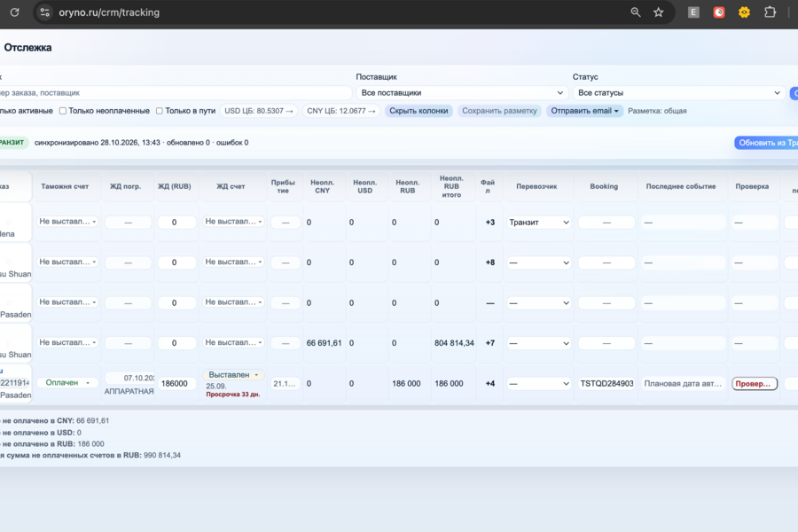Open the red circular browser extension
This screenshot has height=532, width=798.
(x=718, y=12)
